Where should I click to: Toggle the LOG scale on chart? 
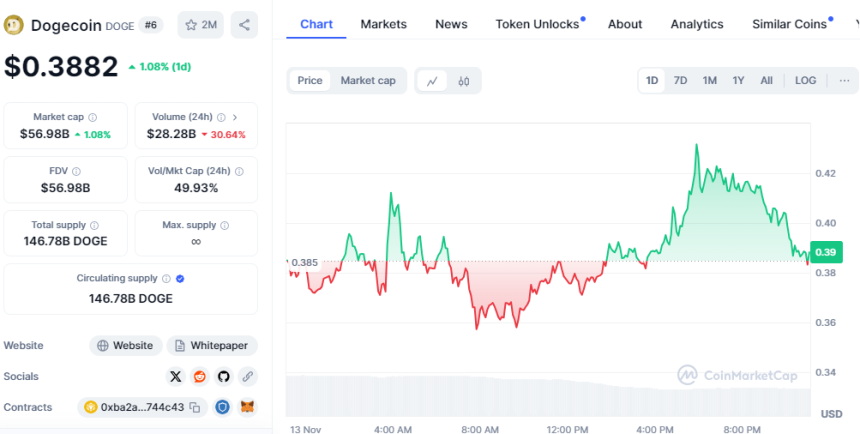(805, 80)
